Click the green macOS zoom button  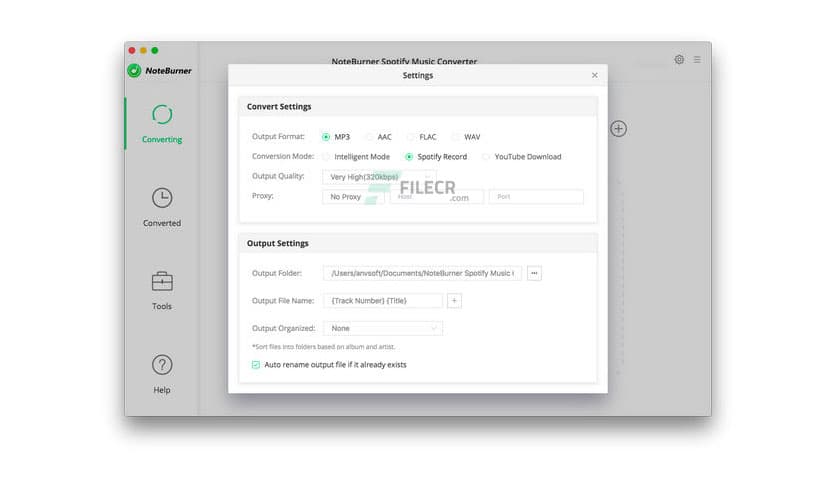155,50
